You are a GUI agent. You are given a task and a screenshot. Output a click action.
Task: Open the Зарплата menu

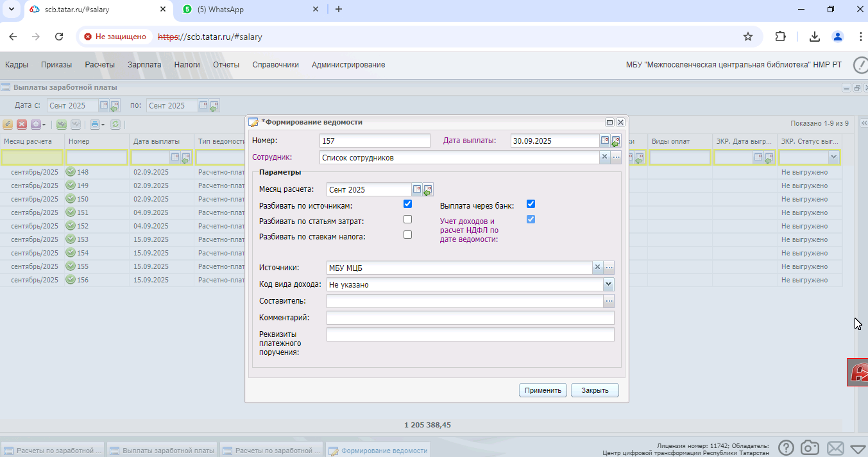[x=144, y=65]
